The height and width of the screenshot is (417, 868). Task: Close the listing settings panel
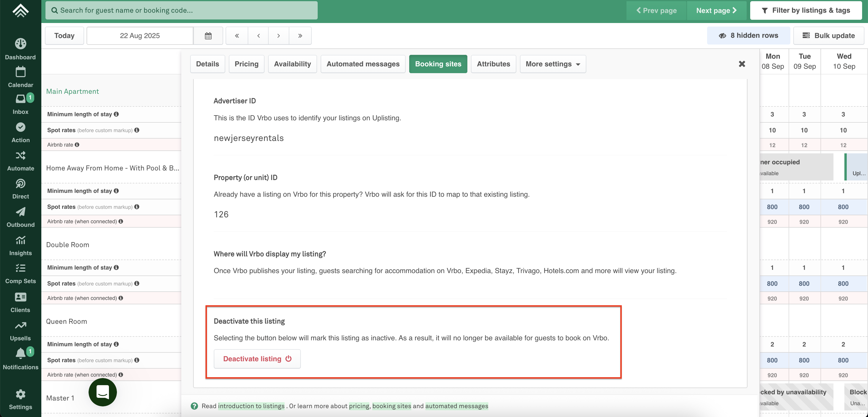[x=742, y=64]
